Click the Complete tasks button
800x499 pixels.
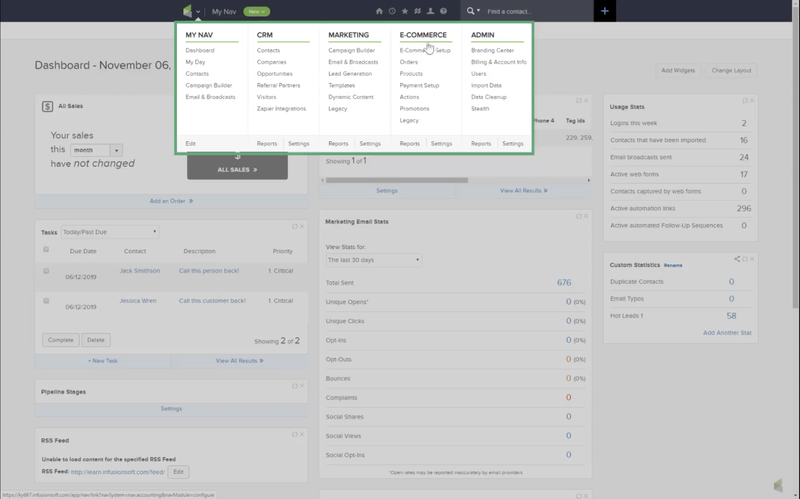pos(61,340)
